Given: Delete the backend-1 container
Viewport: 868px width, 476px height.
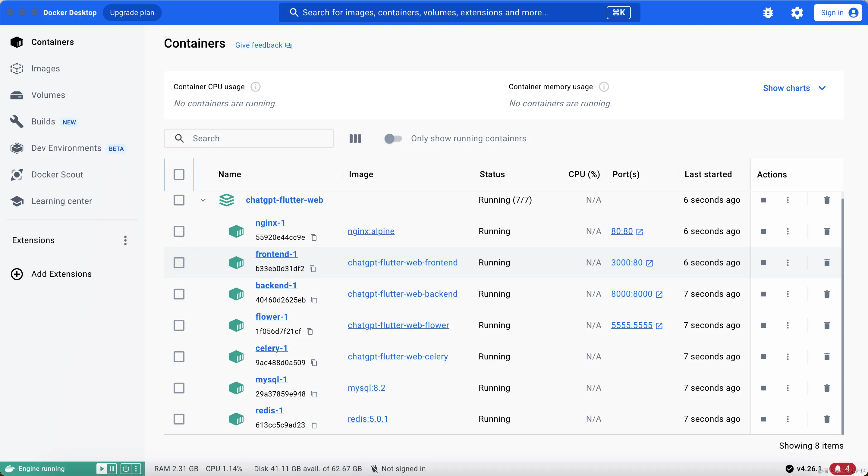Looking at the screenshot, I should [826, 294].
